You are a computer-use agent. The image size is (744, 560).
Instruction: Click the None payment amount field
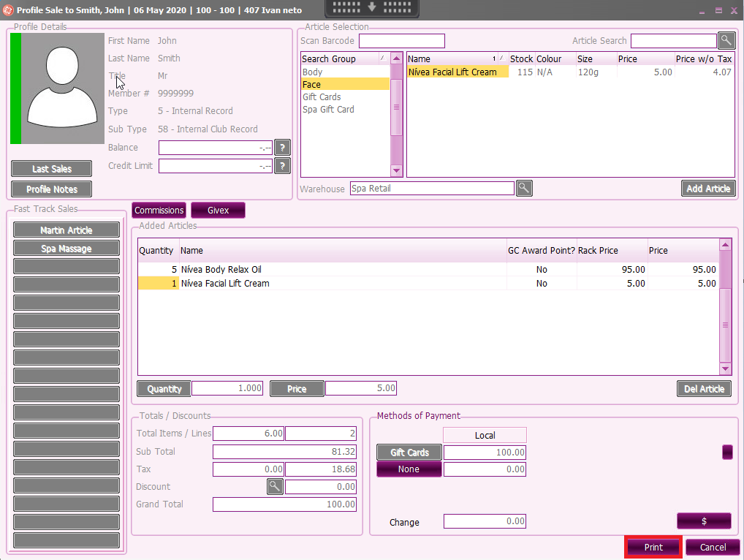tap(485, 469)
